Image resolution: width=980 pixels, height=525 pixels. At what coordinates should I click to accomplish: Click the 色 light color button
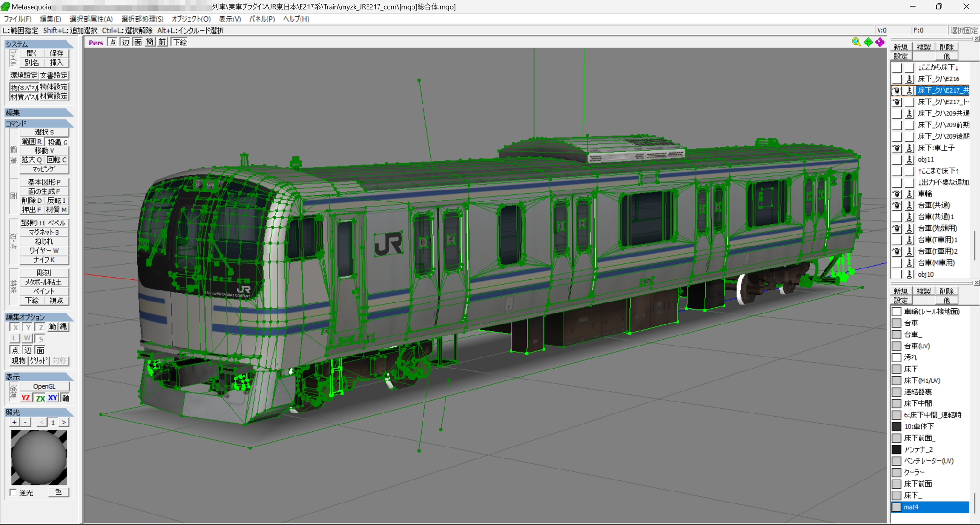click(58, 492)
